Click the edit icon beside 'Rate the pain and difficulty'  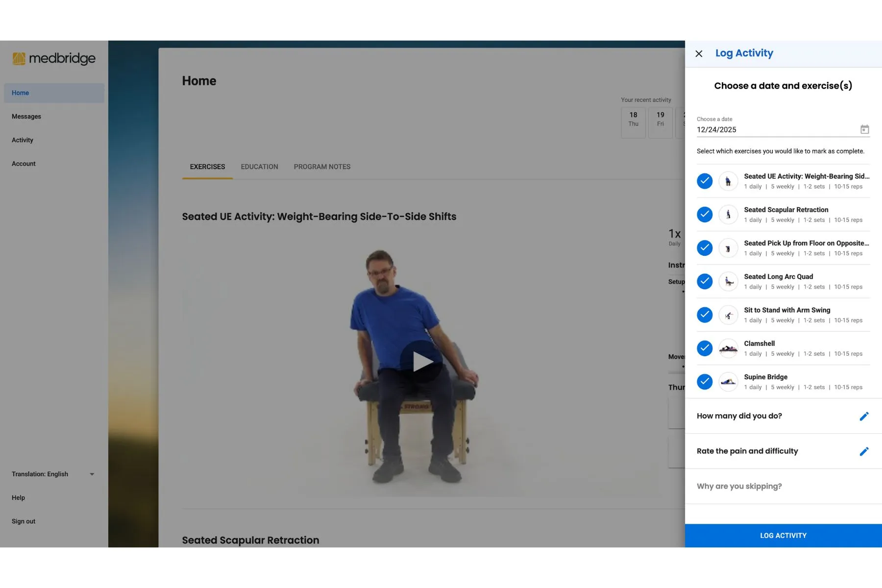click(x=864, y=451)
